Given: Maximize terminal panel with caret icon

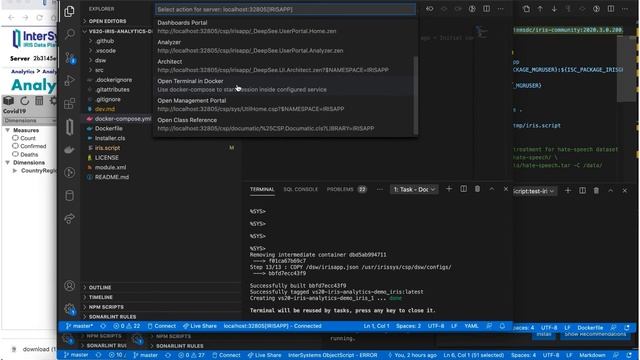Looking at the screenshot, I should pos(492,189).
